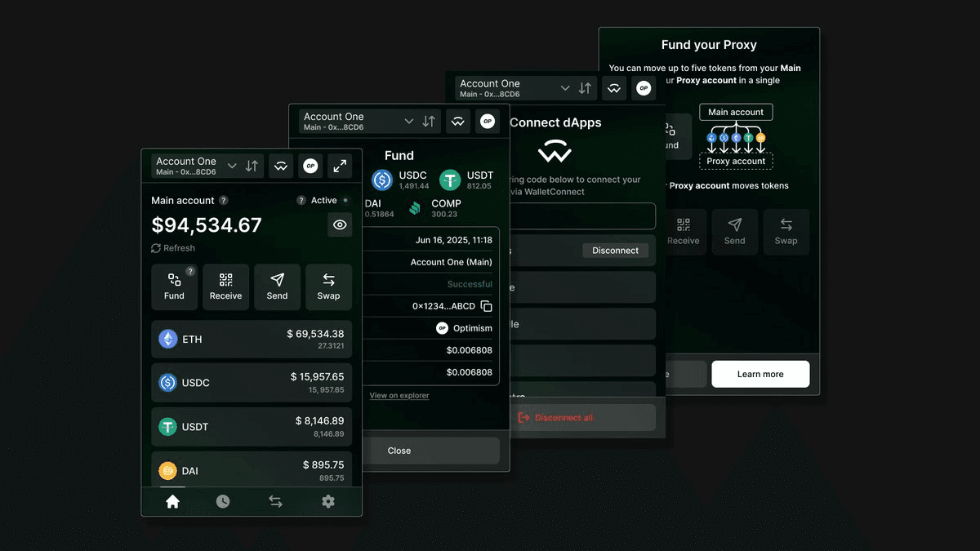Expand the front wallet to full view

point(340,167)
